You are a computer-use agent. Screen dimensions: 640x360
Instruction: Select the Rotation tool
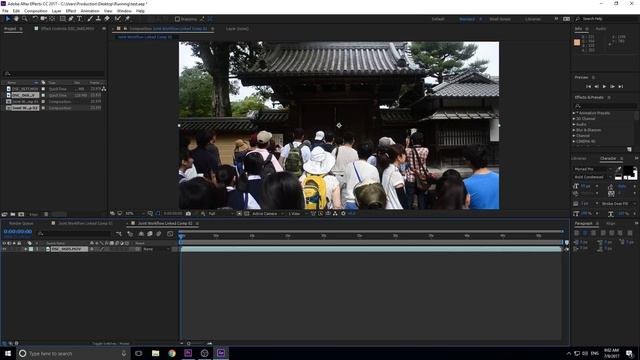click(x=35, y=19)
